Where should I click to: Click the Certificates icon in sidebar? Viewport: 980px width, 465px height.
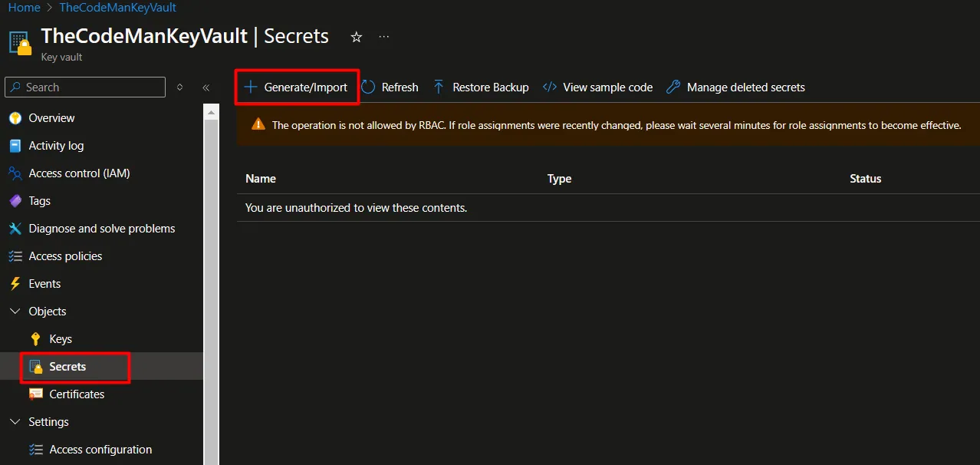click(35, 394)
